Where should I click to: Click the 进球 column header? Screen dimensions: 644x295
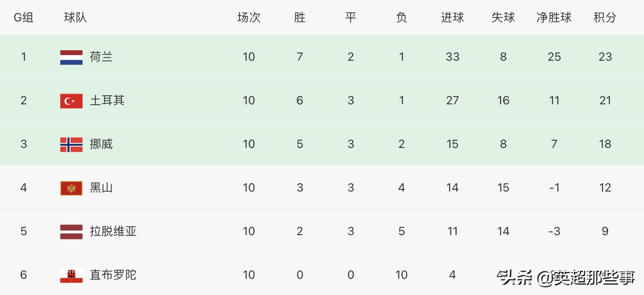452,18
